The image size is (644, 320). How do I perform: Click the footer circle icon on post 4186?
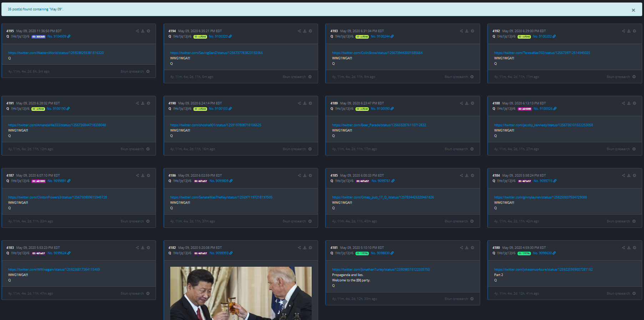click(x=310, y=221)
